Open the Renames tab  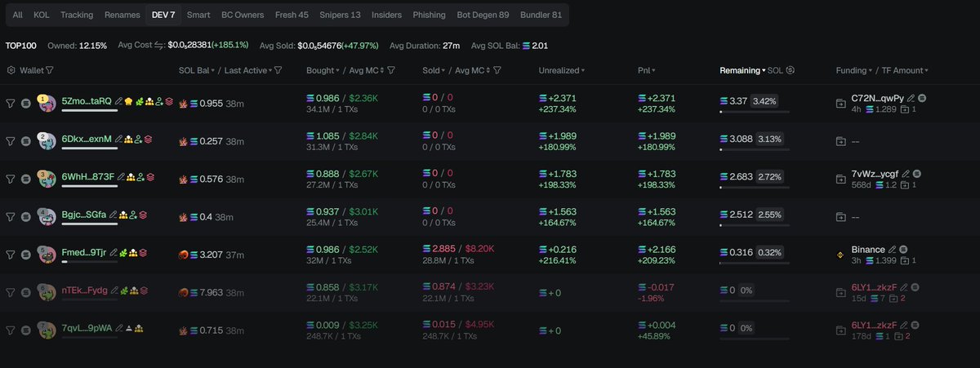122,15
